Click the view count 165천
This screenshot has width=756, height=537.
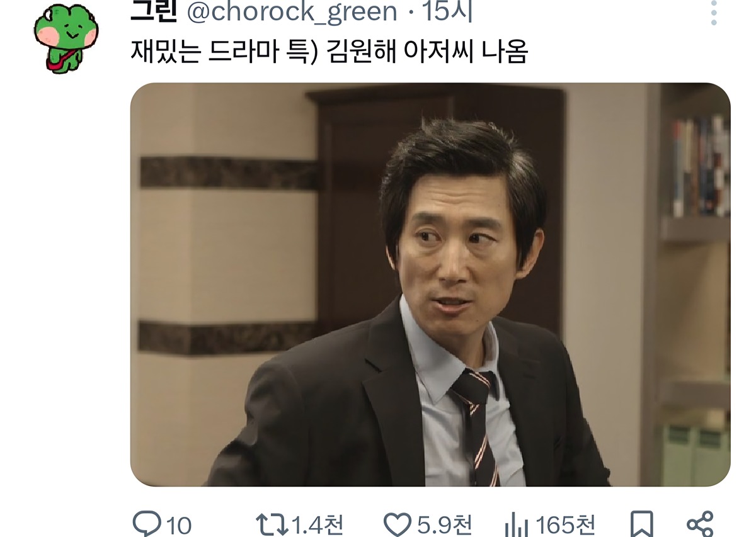(x=566, y=524)
